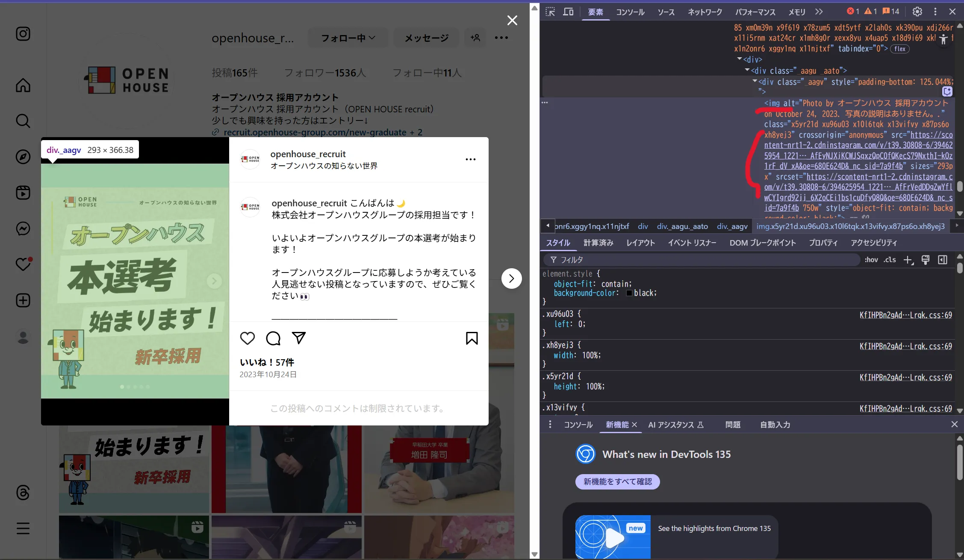
Task: Go to next post with arrow button
Action: click(512, 279)
